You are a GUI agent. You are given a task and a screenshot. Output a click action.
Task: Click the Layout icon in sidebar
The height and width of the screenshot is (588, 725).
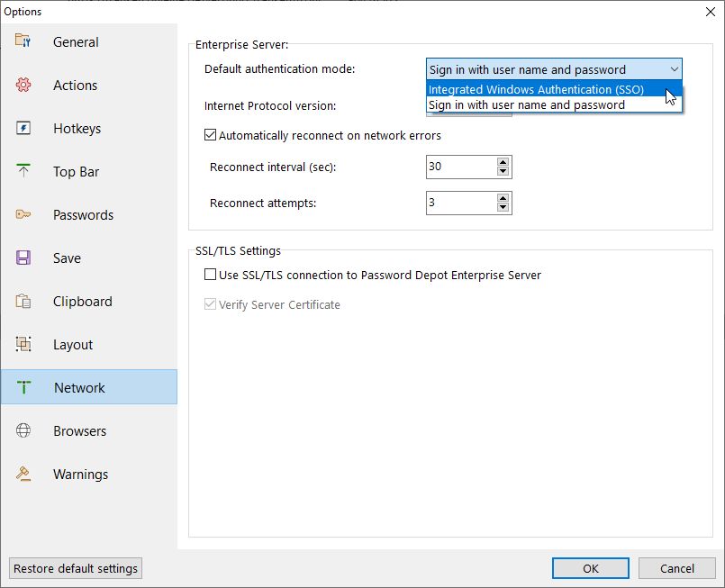point(23,344)
